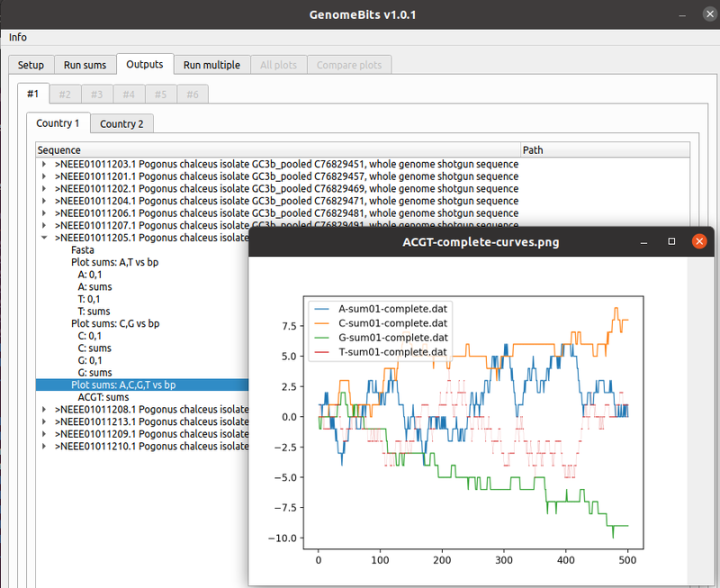Select the 'G: sums' entry
Screen dimensions: 720x588
pyautogui.click(x=94, y=372)
